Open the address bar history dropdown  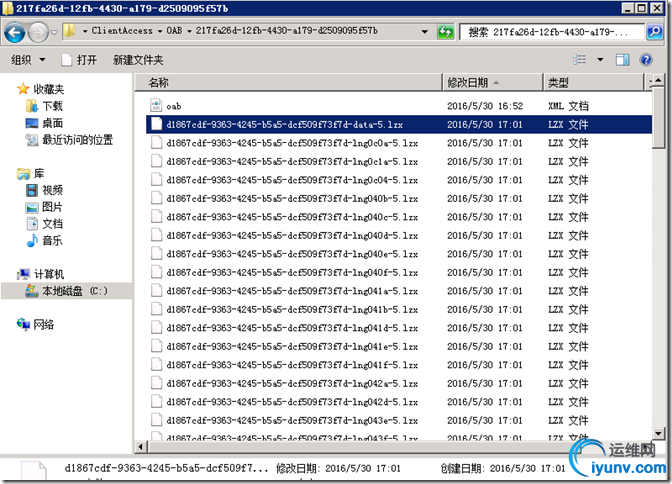[x=424, y=32]
